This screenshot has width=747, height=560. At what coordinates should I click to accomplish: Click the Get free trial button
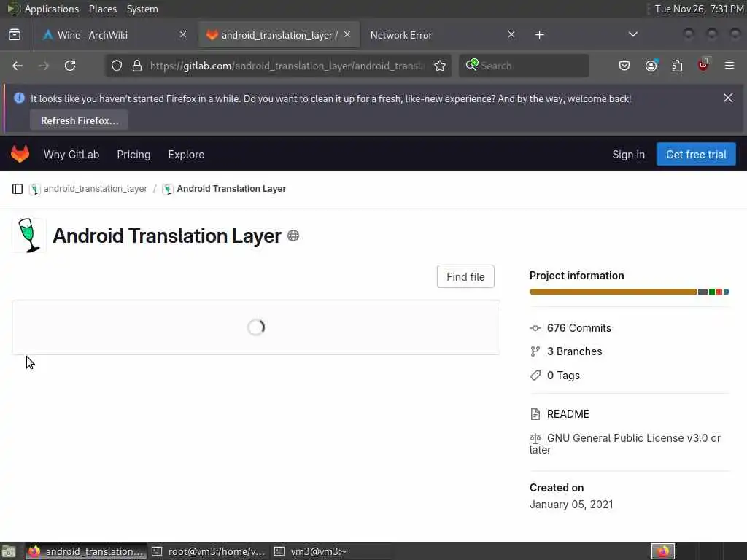click(696, 155)
